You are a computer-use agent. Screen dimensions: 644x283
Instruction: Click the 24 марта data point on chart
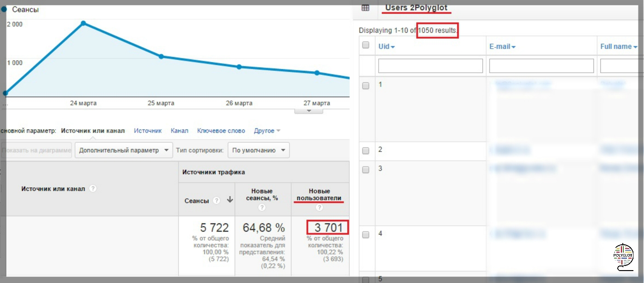83,23
